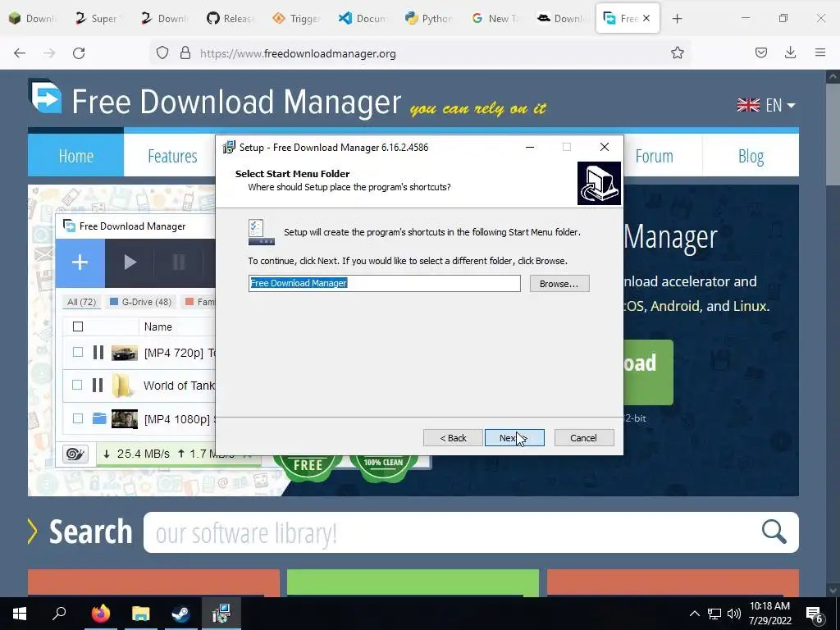Click Next in the Setup dialog
Screen dimensions: 840x630
(x=514, y=438)
